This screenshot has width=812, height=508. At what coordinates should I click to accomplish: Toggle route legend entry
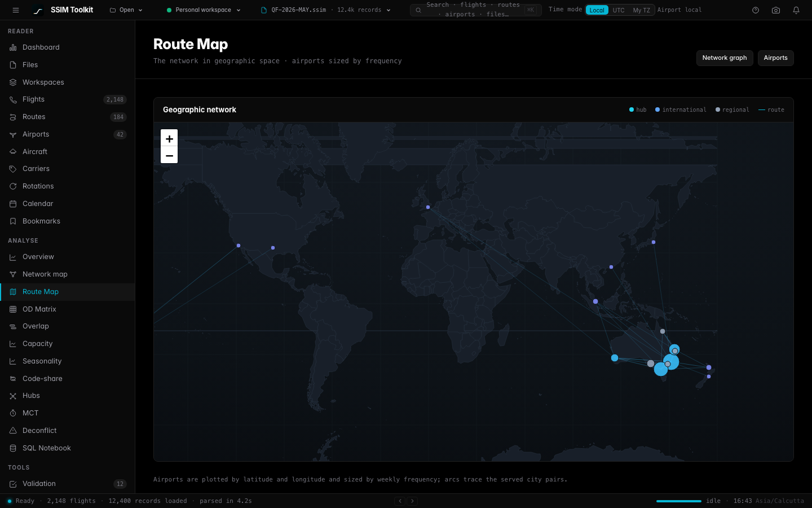click(771, 110)
